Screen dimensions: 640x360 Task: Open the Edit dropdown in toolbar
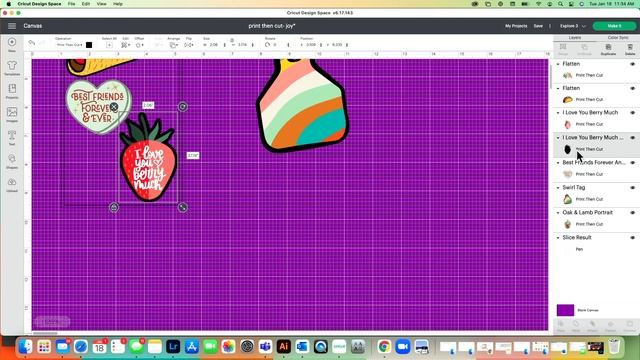[126, 45]
